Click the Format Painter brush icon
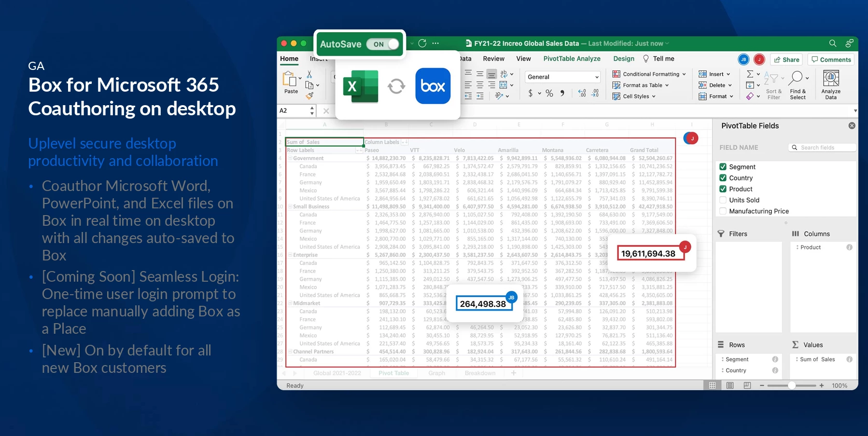Viewport: 868px width, 436px height. pyautogui.click(x=309, y=95)
